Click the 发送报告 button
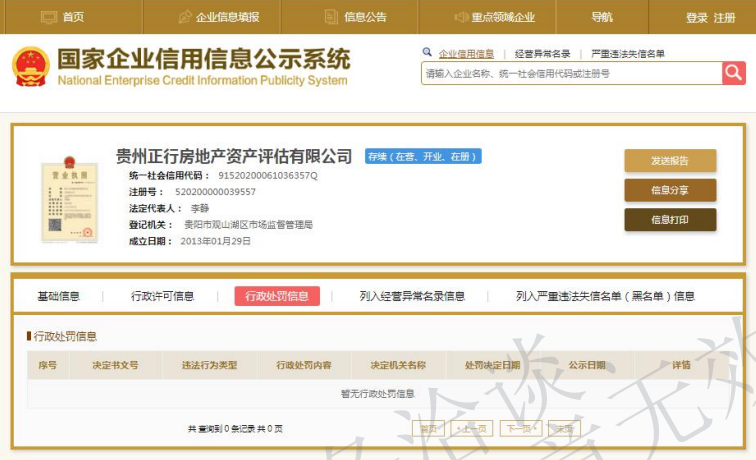 (670, 161)
